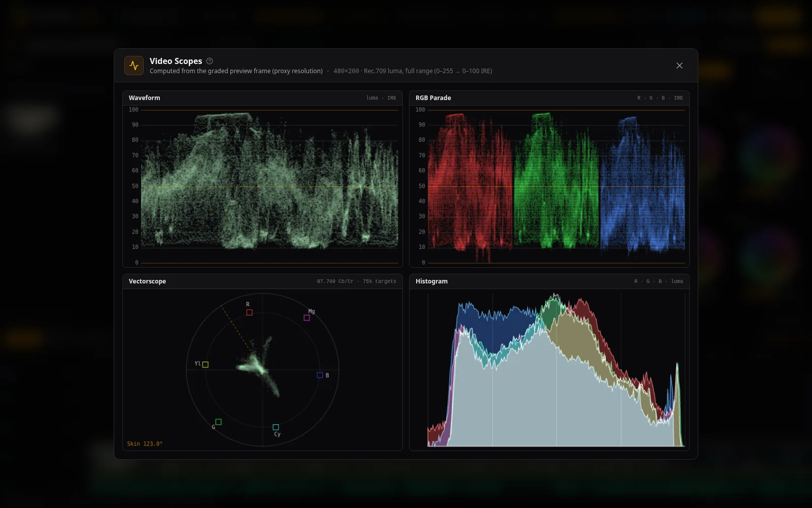This screenshot has height=508, width=812.
Task: Open the help icon beside Video Scopes
Action: pos(210,61)
